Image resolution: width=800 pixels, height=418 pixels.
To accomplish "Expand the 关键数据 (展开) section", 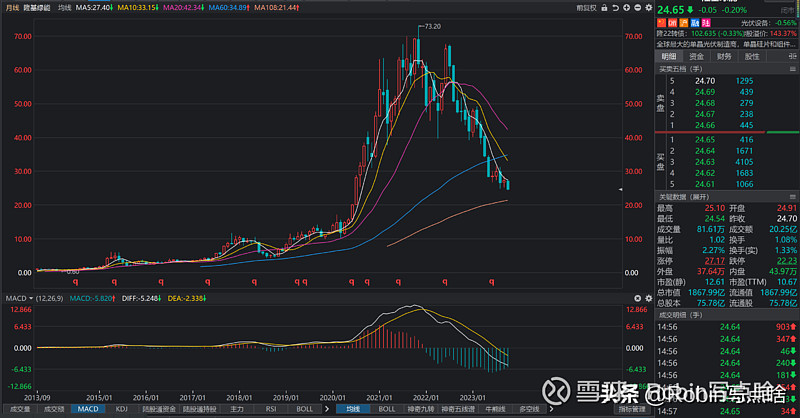I will [x=684, y=197].
